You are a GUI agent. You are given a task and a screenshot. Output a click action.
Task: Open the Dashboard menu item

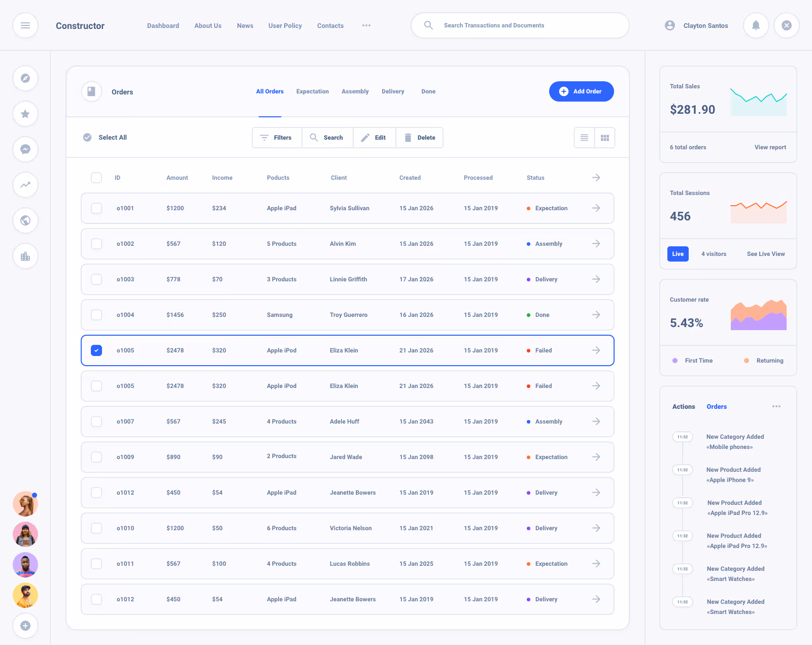click(163, 25)
